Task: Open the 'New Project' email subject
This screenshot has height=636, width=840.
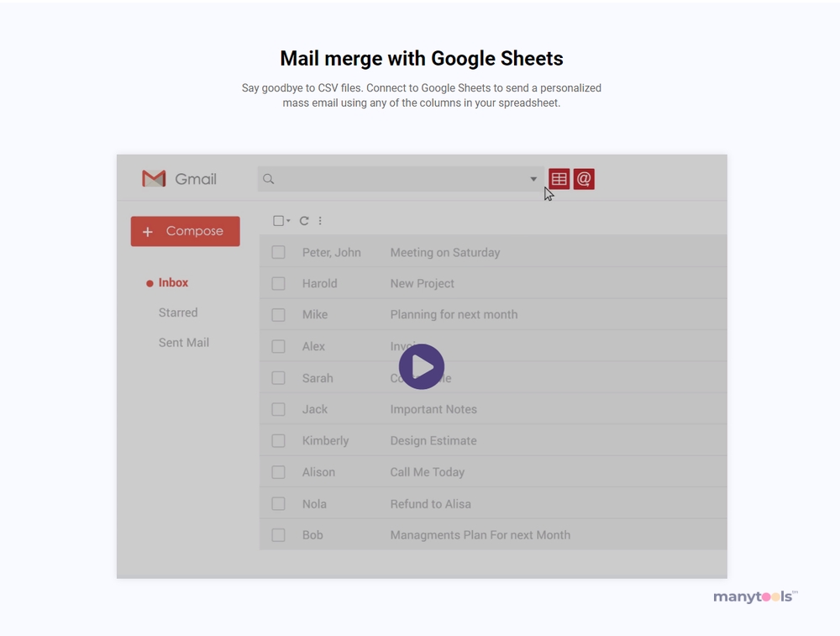Action: pyautogui.click(x=423, y=283)
